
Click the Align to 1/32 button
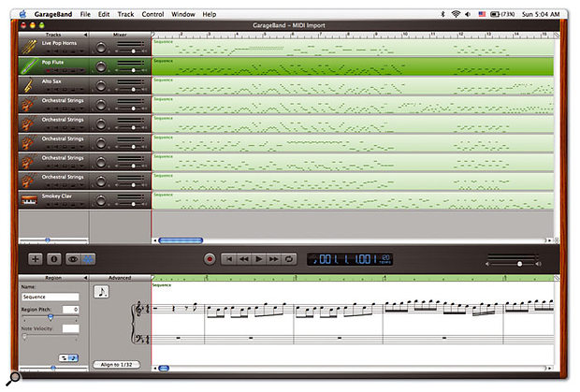click(x=116, y=365)
